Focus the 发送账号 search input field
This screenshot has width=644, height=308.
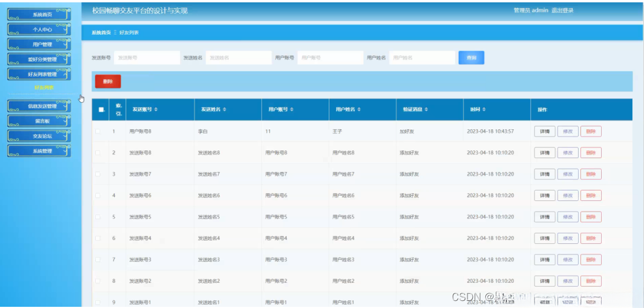click(147, 58)
